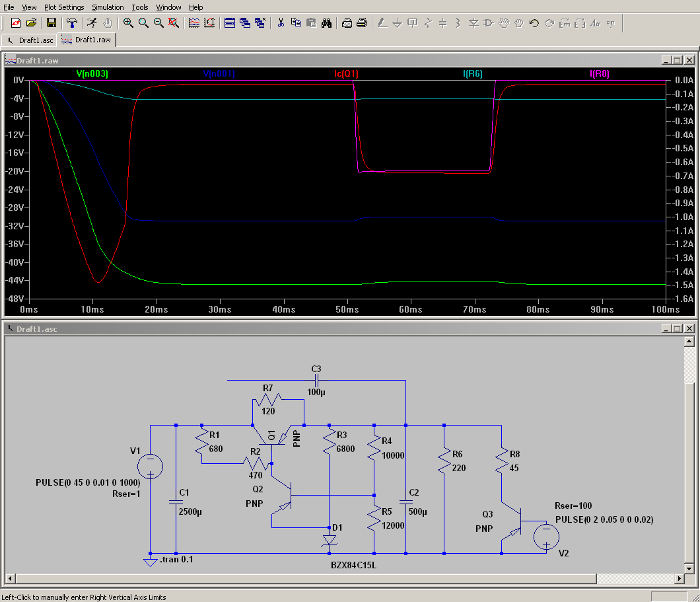Click the Rotate component icon
Viewport: 700px width, 602px height.
[x=565, y=22]
